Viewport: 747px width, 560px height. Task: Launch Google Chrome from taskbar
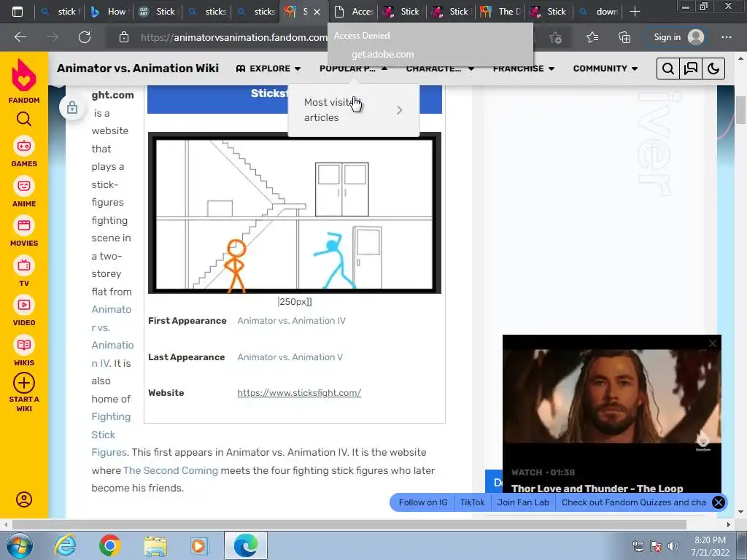[109, 545]
